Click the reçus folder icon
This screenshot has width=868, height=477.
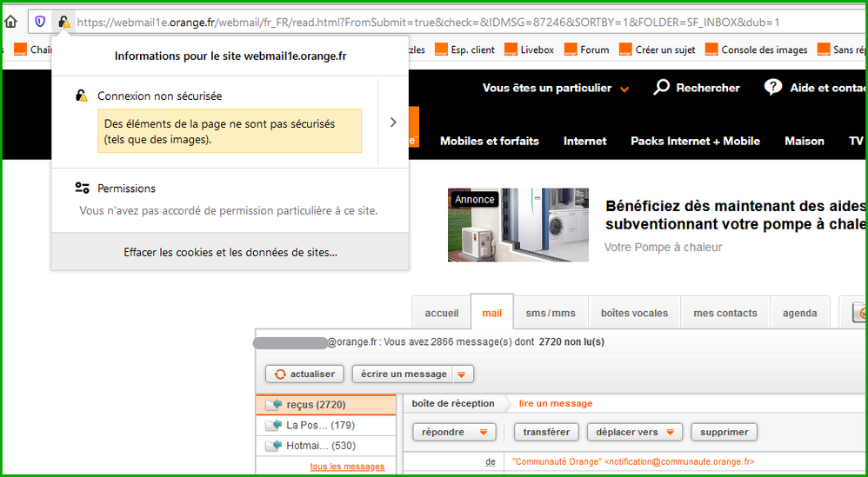point(274,405)
